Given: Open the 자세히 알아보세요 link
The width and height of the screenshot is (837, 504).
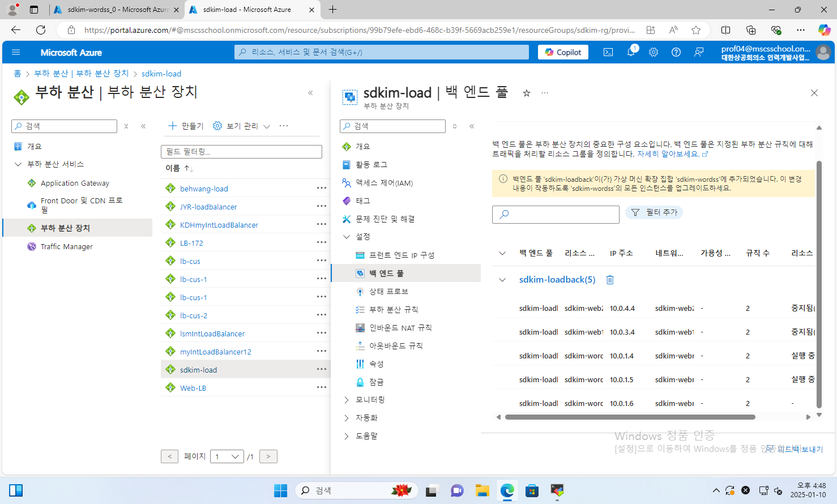Looking at the screenshot, I should tap(672, 154).
